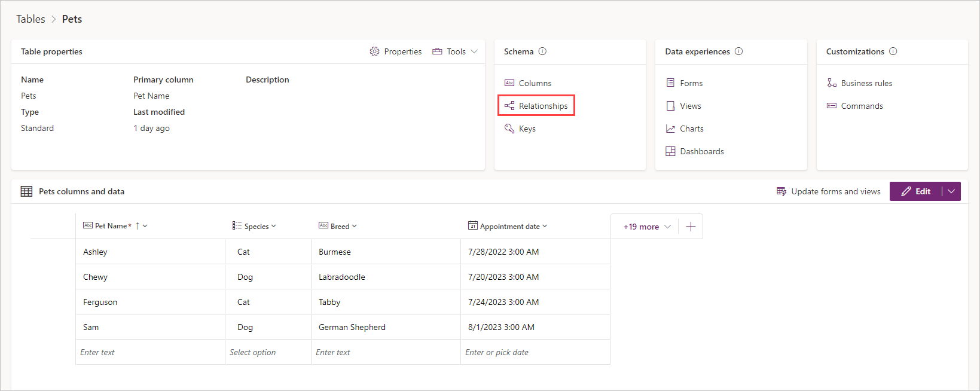Click the Keys icon under Schema
This screenshot has height=391, width=980.
[x=509, y=129]
